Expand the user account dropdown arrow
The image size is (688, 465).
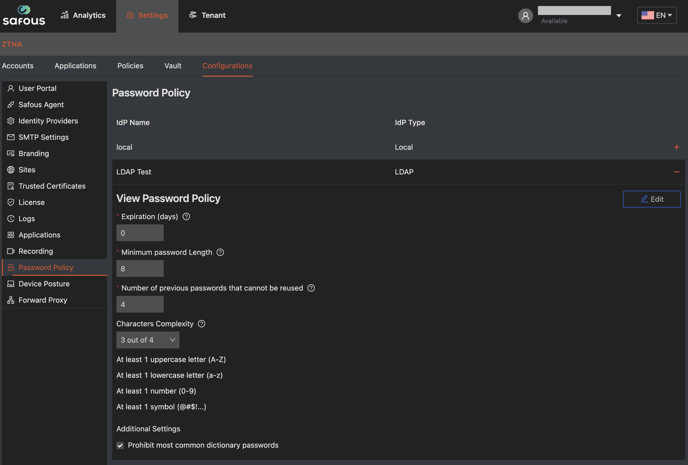pyautogui.click(x=619, y=16)
